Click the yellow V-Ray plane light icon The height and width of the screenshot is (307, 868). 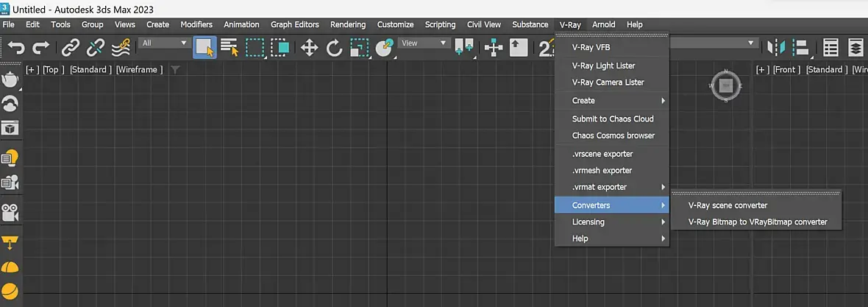point(10,243)
